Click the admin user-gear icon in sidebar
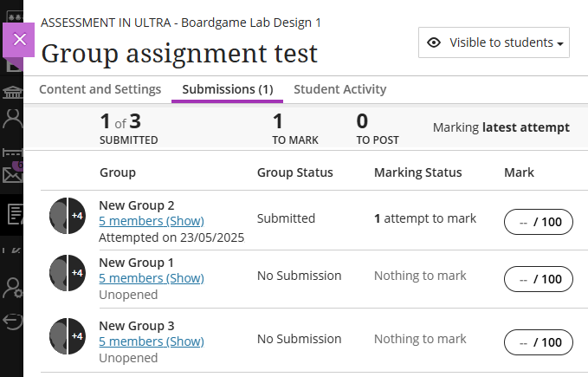The width and height of the screenshot is (588, 377). [x=12, y=287]
